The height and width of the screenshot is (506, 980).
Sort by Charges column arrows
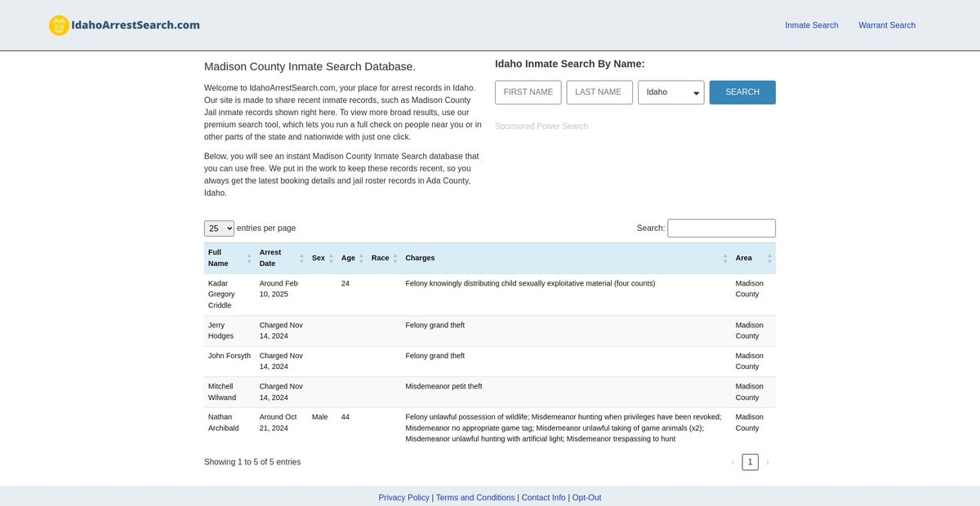click(724, 258)
